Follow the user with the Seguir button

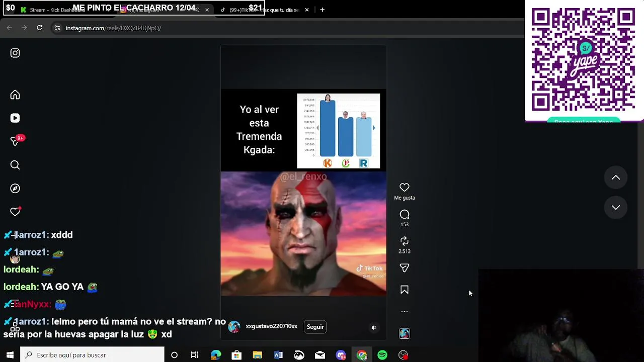pyautogui.click(x=315, y=327)
